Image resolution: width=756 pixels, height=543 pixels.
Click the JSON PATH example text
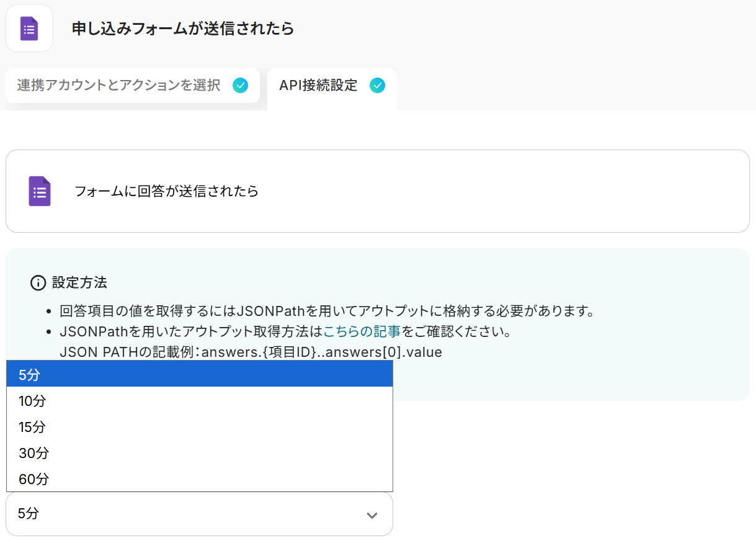click(251, 352)
